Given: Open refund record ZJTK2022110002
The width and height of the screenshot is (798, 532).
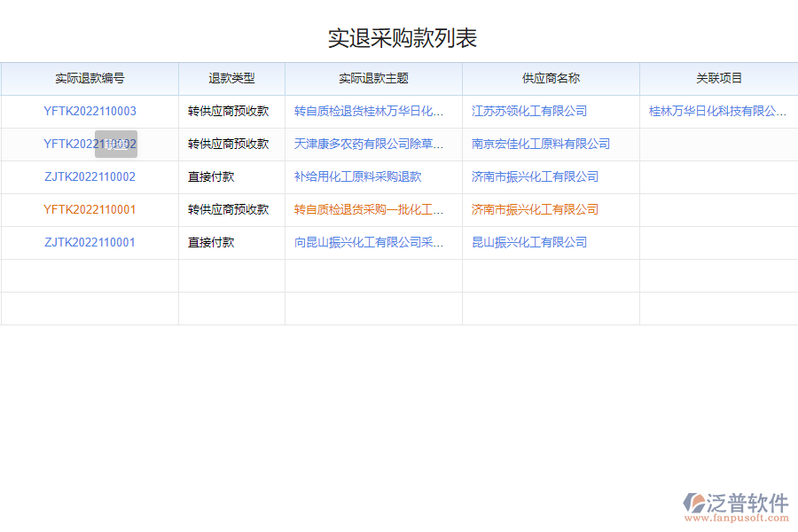Looking at the screenshot, I should tap(91, 176).
